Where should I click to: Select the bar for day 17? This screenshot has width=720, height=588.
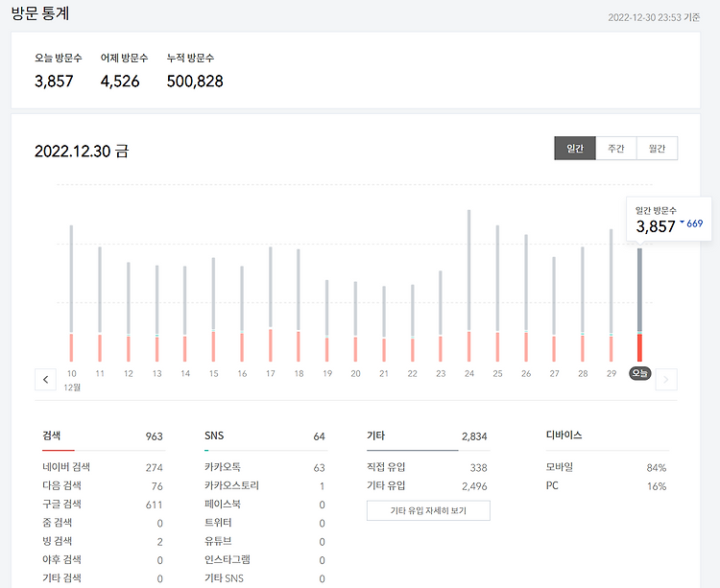coord(271,304)
